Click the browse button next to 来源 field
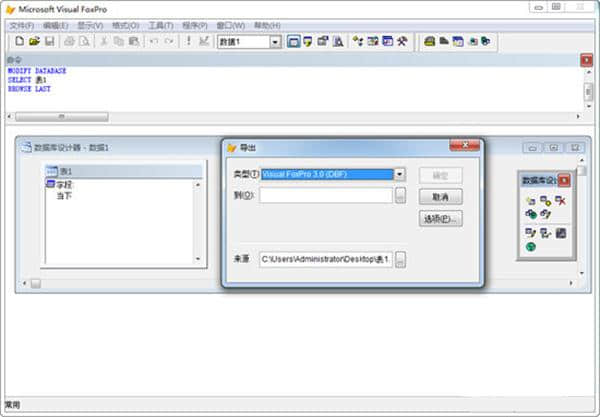The width and height of the screenshot is (600, 417). [x=400, y=259]
